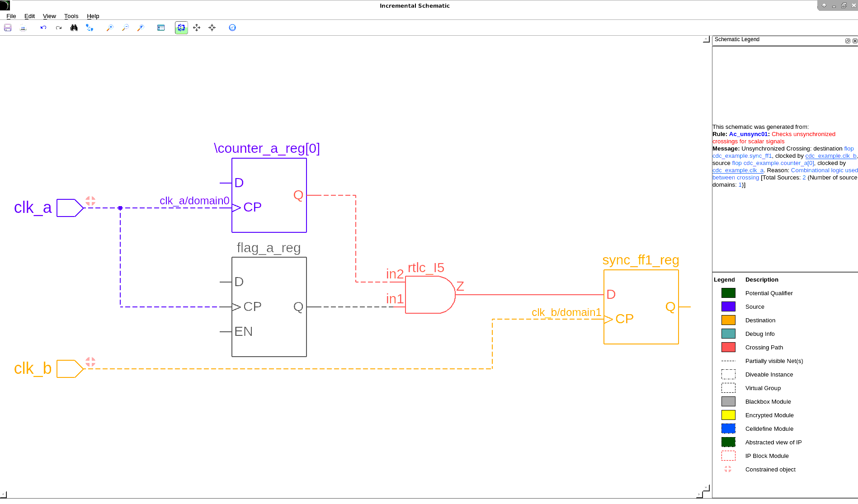The image size is (858, 504).
Task: Select the clk_b input port symbol
Action: coord(70,369)
